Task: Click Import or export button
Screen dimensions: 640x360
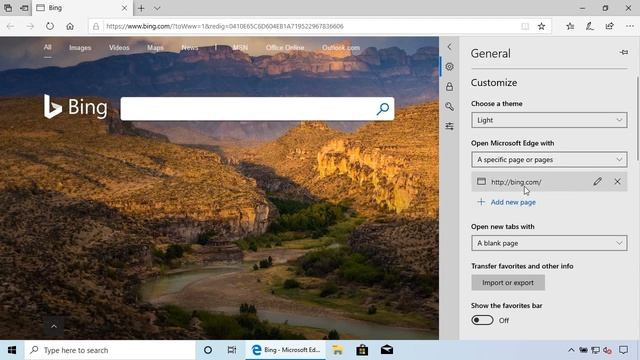Action: point(508,282)
